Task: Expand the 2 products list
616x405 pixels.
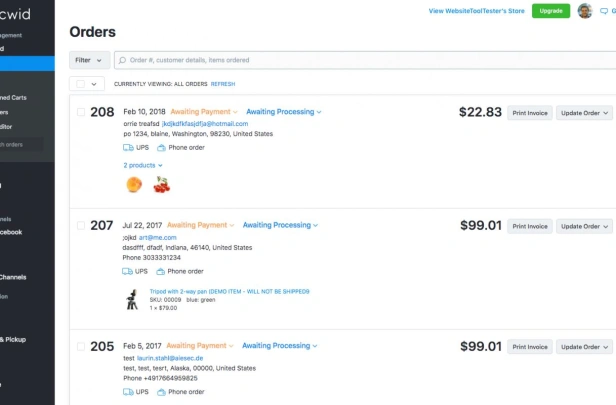Action: (x=143, y=165)
